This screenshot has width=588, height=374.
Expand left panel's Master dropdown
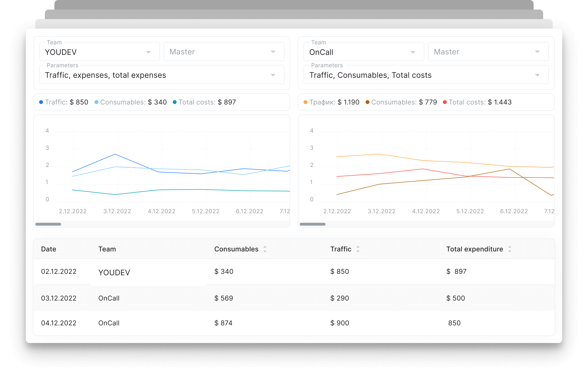tap(224, 52)
